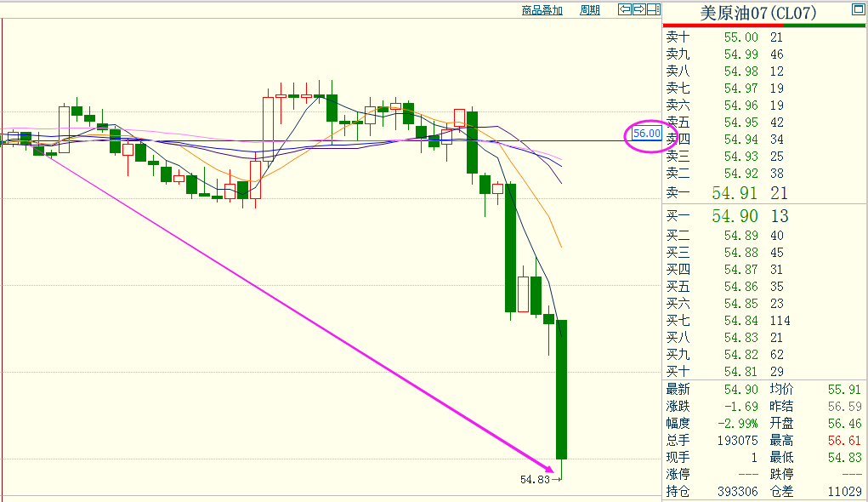This screenshot has width=868, height=502.
Task: Select the 56.00 price label on the axis
Action: tap(647, 134)
